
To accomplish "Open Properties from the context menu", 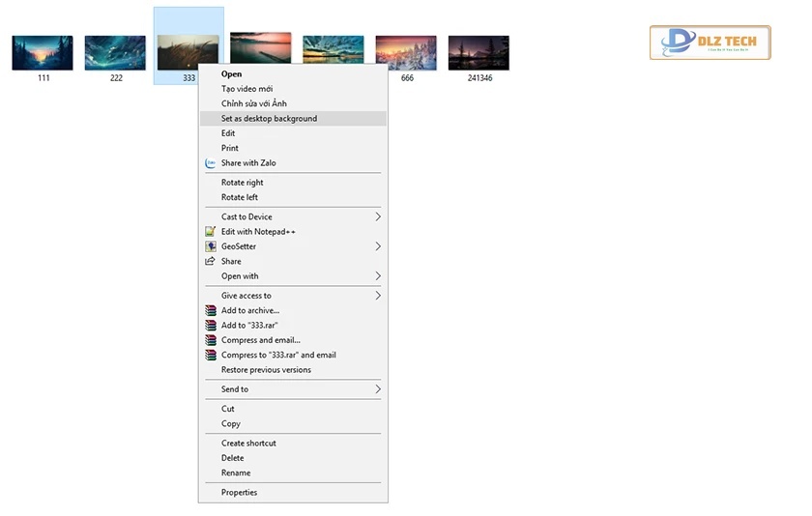I will (x=239, y=493).
